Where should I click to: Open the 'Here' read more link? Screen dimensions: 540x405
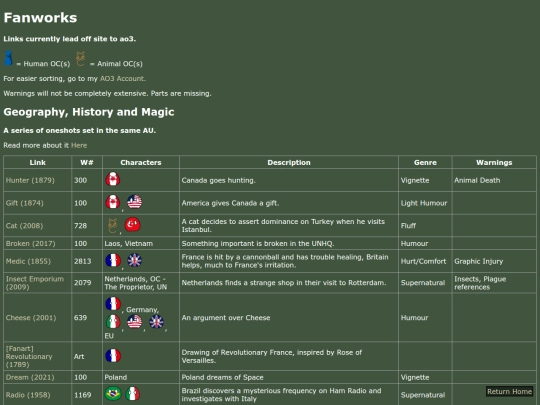tap(79, 145)
